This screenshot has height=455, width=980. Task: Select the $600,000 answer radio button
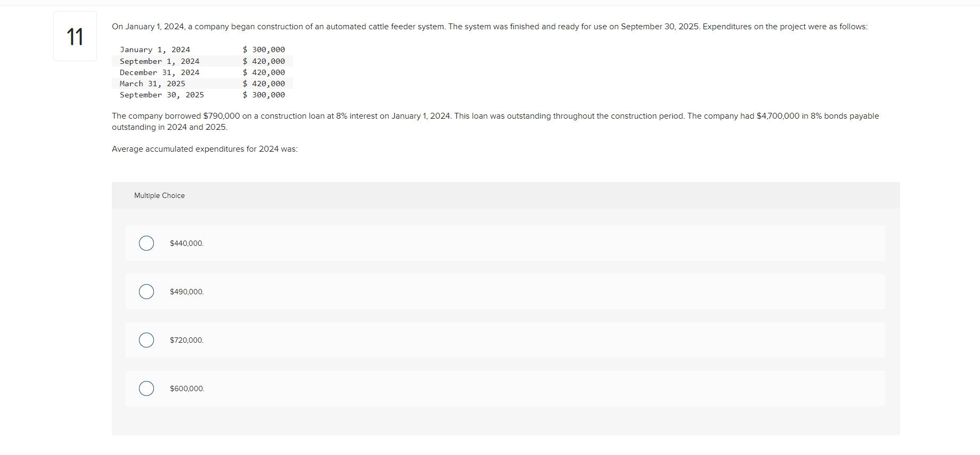(x=146, y=388)
